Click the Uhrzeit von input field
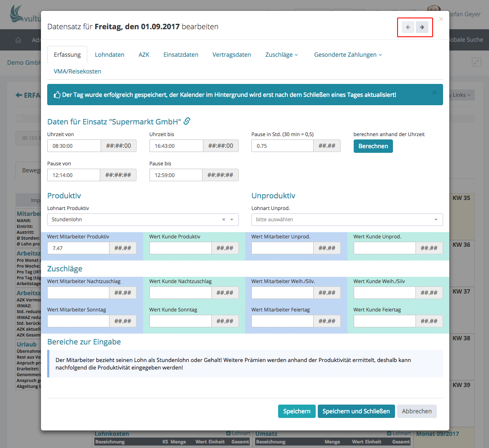Screen dimensions: 489x448 click(74, 146)
